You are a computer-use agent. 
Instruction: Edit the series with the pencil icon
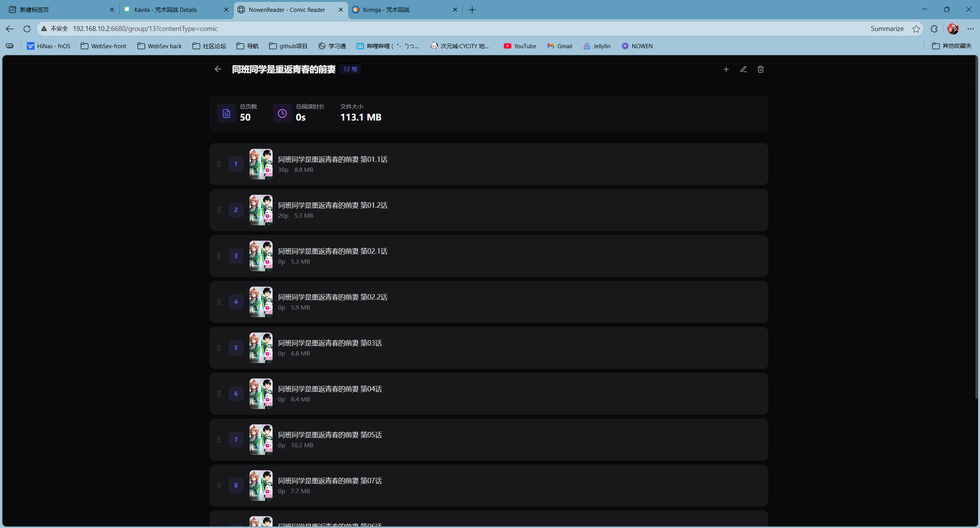point(743,69)
